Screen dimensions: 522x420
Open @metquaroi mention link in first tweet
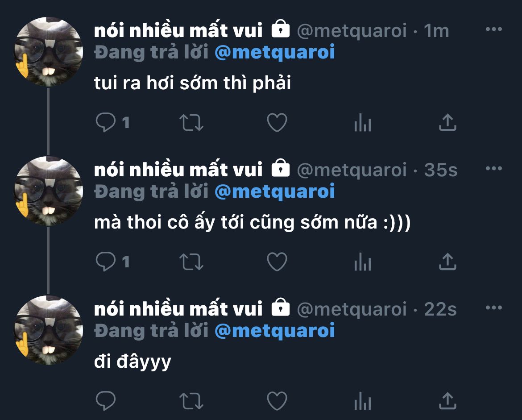click(x=275, y=52)
